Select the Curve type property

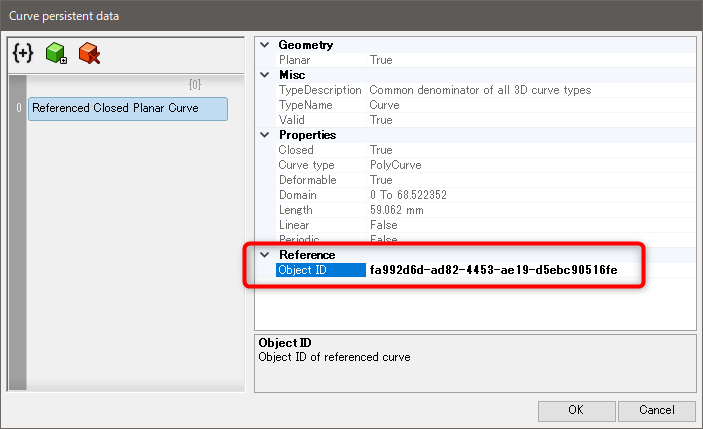[x=307, y=165]
